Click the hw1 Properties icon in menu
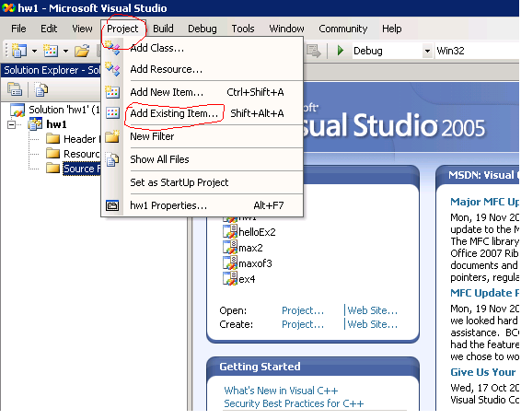 point(112,205)
